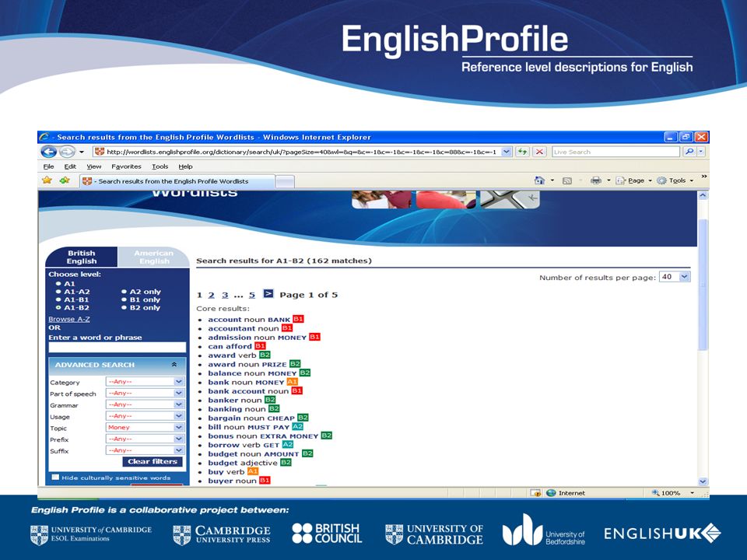Click the Print icon in command bar
747x560 pixels.
point(595,180)
